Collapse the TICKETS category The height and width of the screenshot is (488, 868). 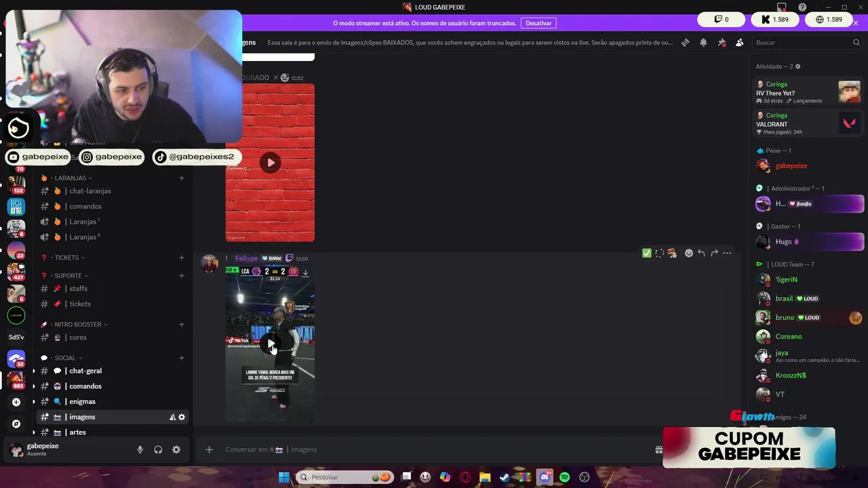click(x=66, y=258)
